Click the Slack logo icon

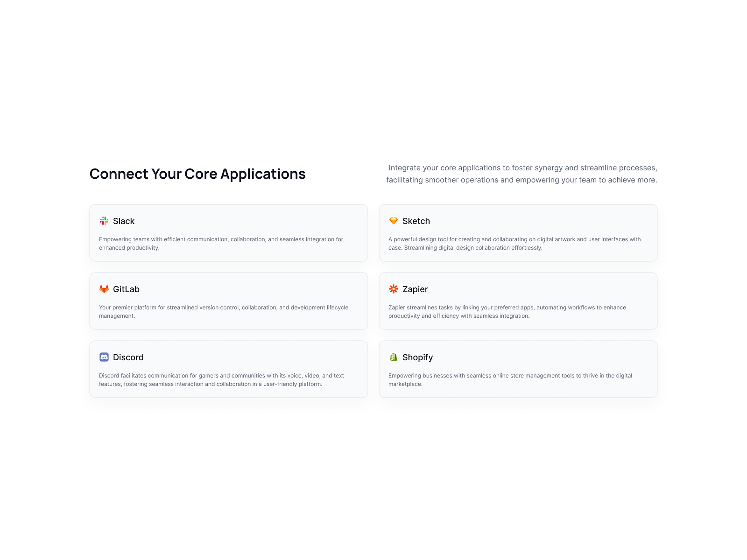(104, 221)
